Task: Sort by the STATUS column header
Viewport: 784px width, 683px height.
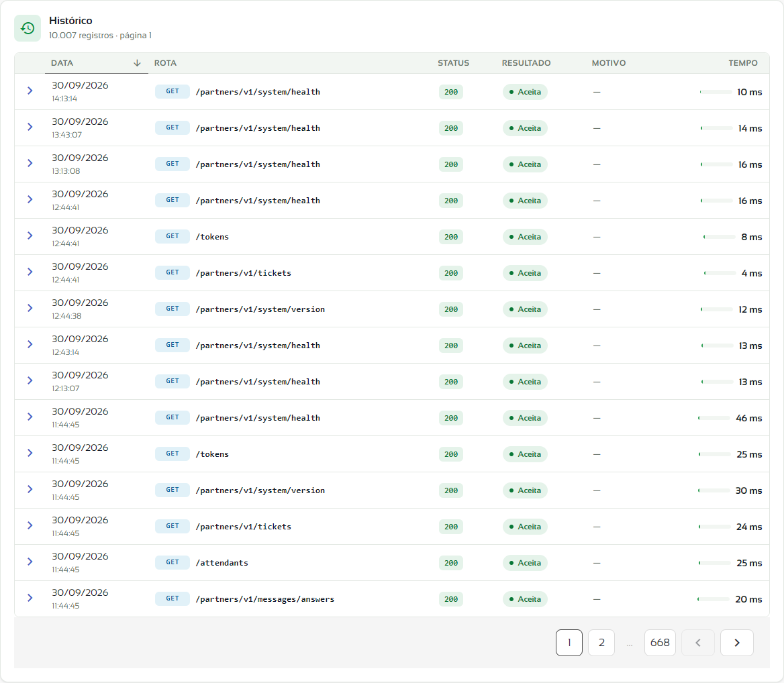Action: click(x=454, y=63)
